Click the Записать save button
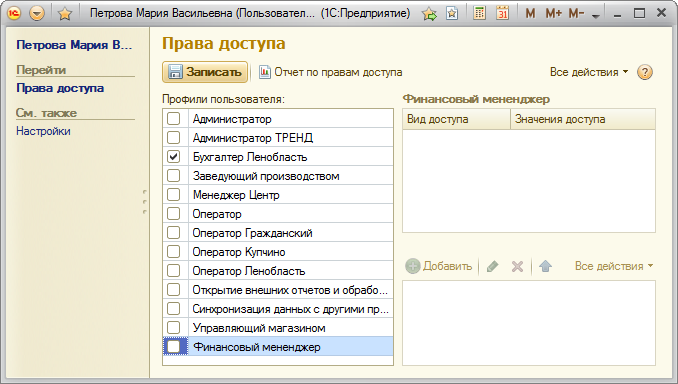Screen dimensions: 678x384 tap(205, 72)
